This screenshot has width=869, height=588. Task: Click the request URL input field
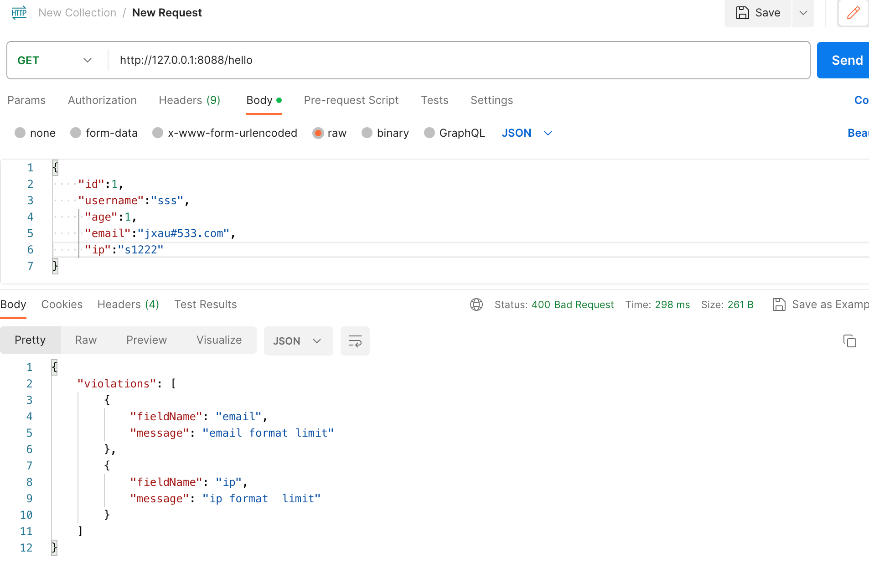(459, 60)
